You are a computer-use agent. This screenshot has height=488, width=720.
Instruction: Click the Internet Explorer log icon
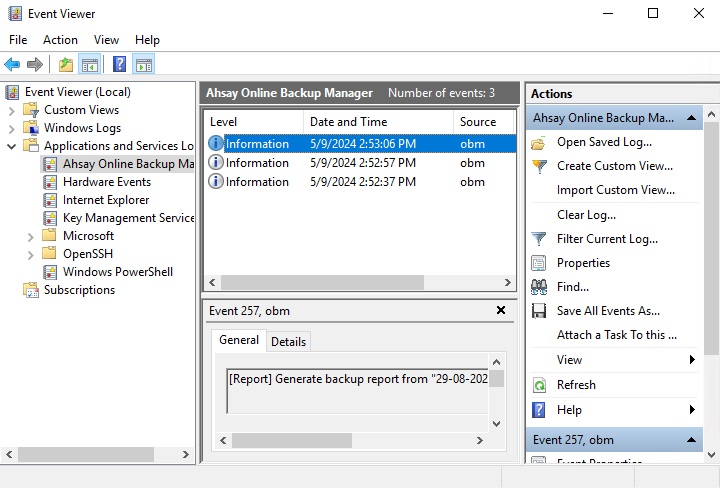click(50, 200)
